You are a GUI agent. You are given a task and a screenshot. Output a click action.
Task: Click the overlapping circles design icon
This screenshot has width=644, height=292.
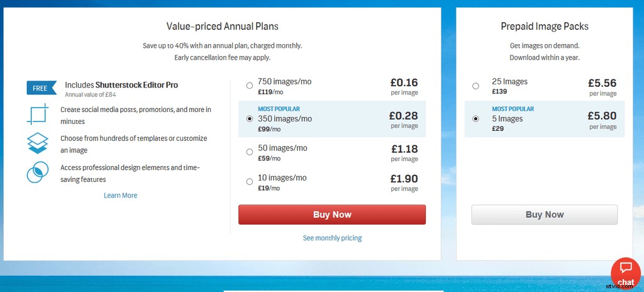(38, 172)
